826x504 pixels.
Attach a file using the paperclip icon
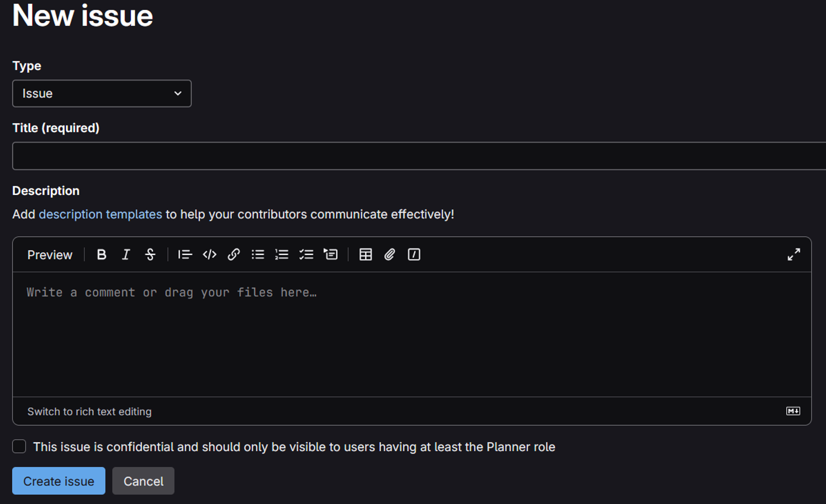[x=390, y=254]
